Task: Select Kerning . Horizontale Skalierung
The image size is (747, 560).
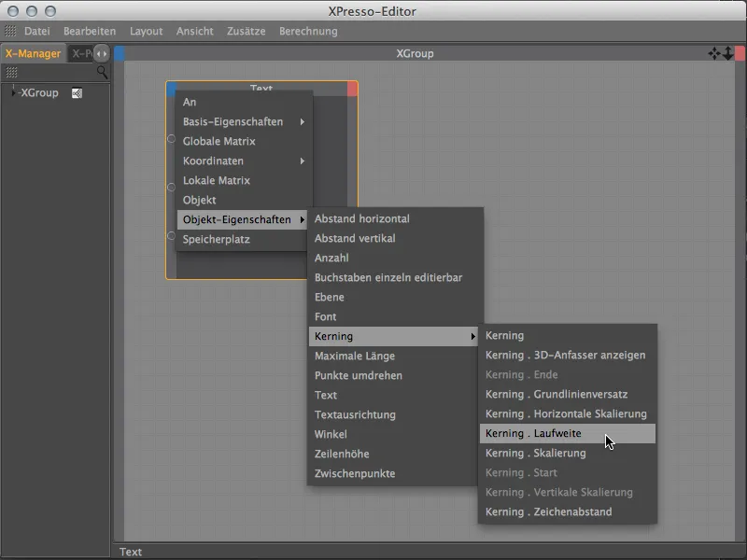Action: click(568, 413)
